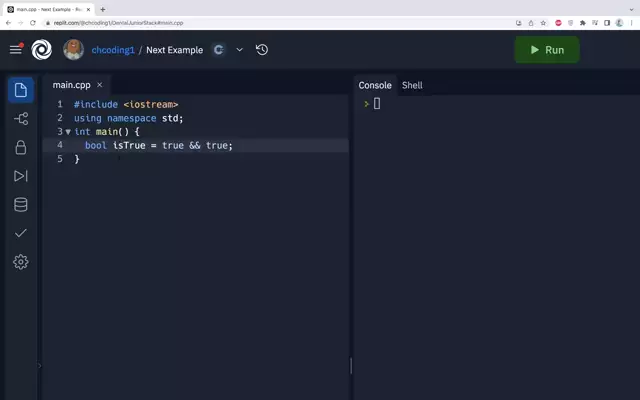This screenshot has height=400, width=640.
Task: Open the browser profile avatar
Action: pos(619,23)
